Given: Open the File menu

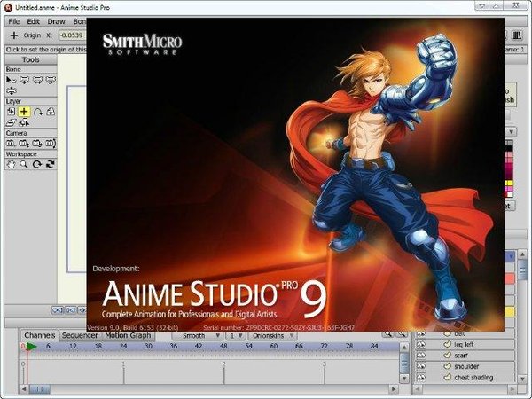Looking at the screenshot, I should 14,21.
